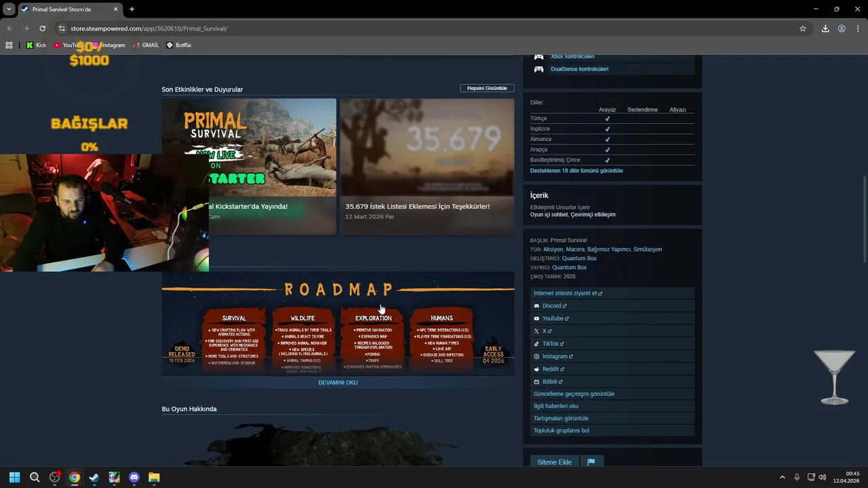Open the GMAİL bookmark
This screenshot has height=488, width=868.
pos(146,45)
